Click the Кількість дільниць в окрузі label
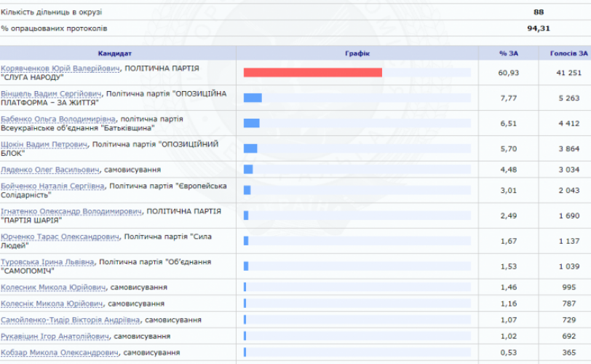This screenshot has height=364, width=591. pyautogui.click(x=51, y=12)
